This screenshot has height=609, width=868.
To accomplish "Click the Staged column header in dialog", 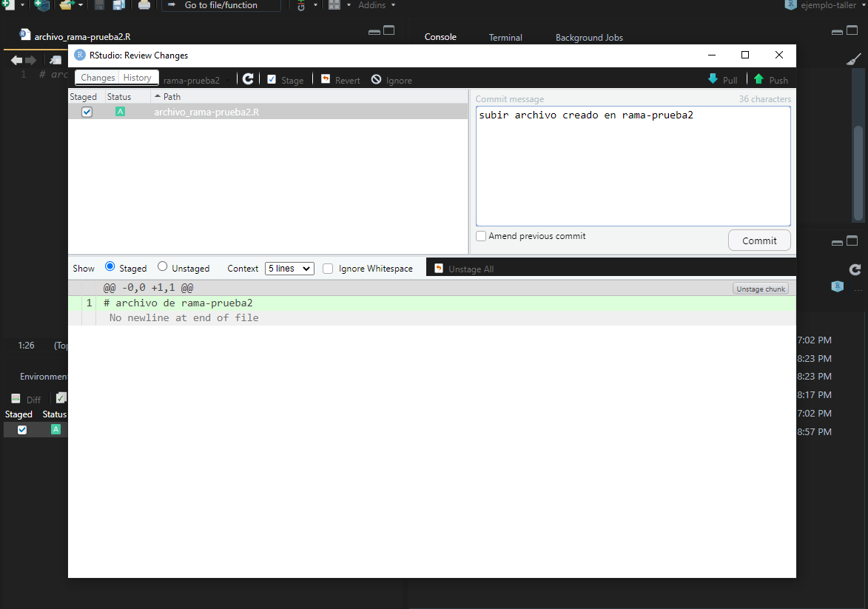I will click(x=83, y=96).
